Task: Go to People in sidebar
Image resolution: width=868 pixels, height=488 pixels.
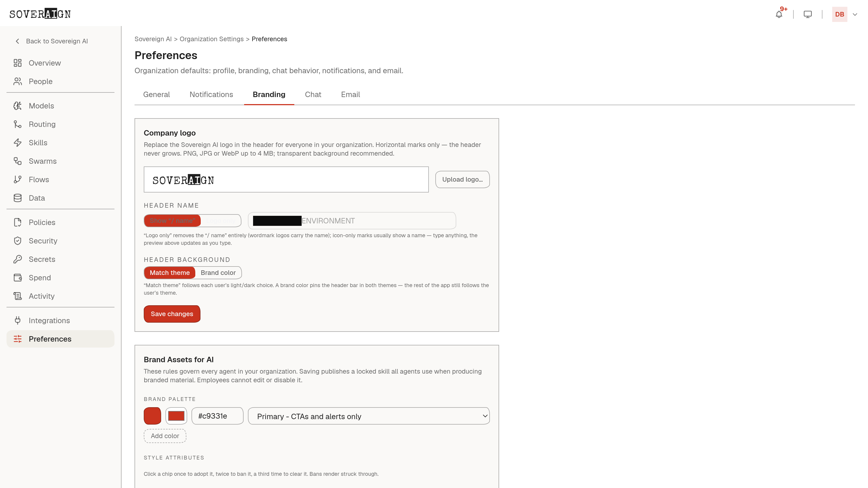Action: click(x=60, y=82)
